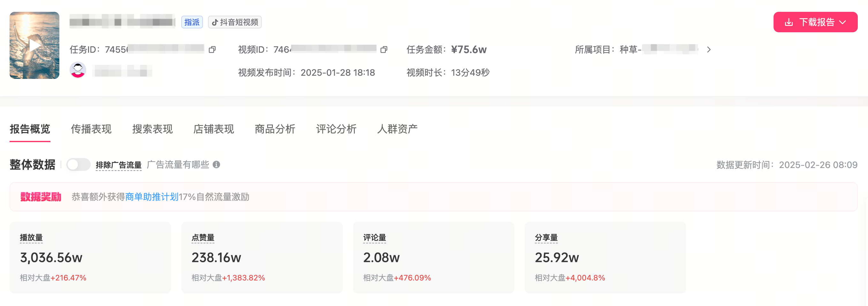Switch to the 搜索表现 tab
868x306 pixels.
[x=152, y=129]
